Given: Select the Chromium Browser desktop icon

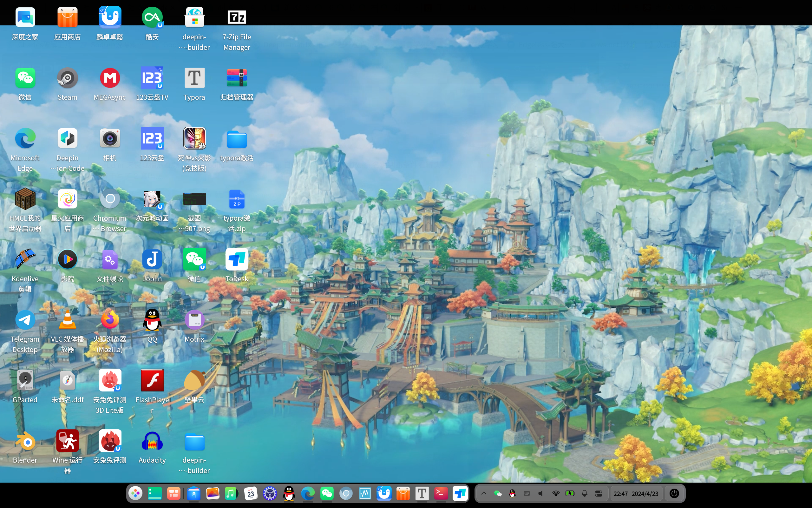Looking at the screenshot, I should 110,199.
